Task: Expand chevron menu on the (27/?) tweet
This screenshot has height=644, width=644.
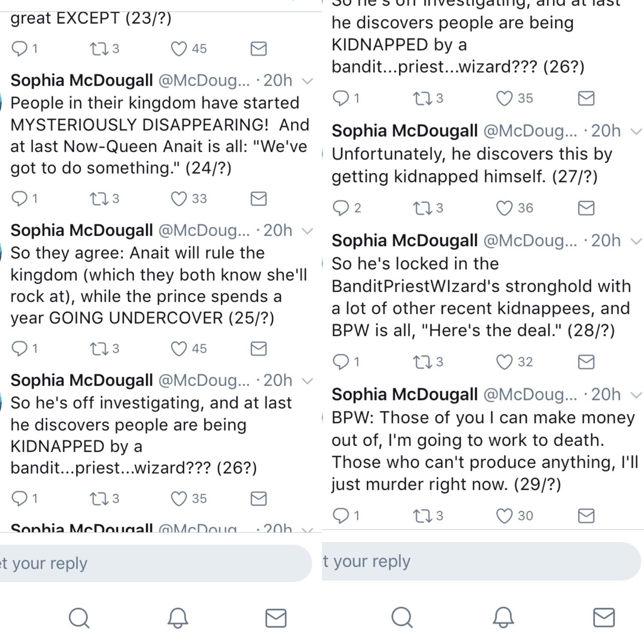Action: click(636, 131)
